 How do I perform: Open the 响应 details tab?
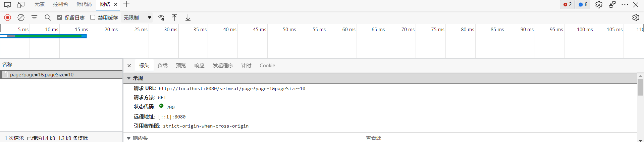pos(199,66)
